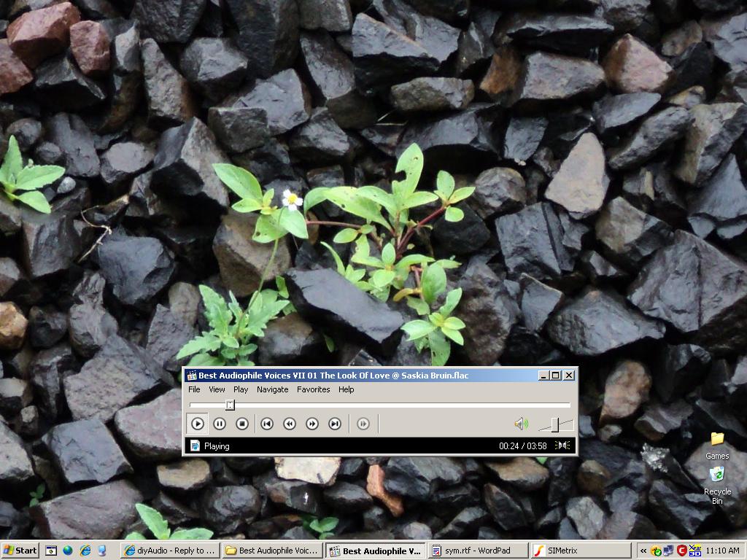The width and height of the screenshot is (747, 560).
Task: Open the View menu
Action: click(x=217, y=389)
